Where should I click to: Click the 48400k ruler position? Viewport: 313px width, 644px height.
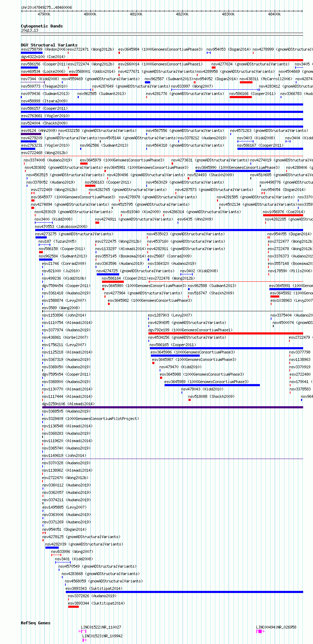[x=274, y=14]
